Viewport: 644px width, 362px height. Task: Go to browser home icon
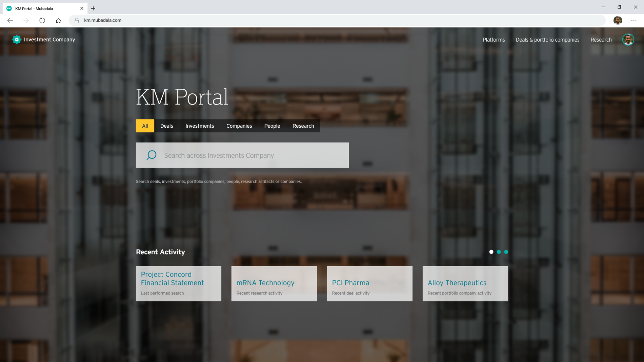point(58,20)
